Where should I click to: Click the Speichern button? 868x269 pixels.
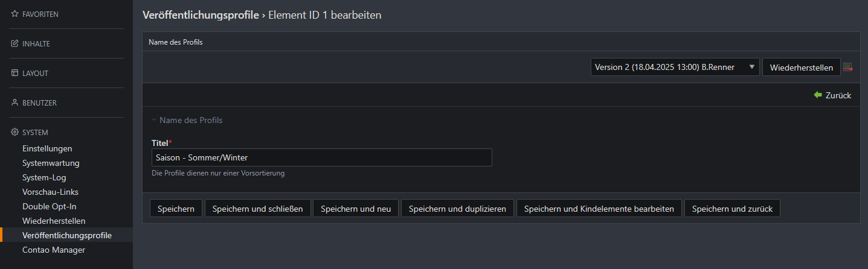[176, 209]
